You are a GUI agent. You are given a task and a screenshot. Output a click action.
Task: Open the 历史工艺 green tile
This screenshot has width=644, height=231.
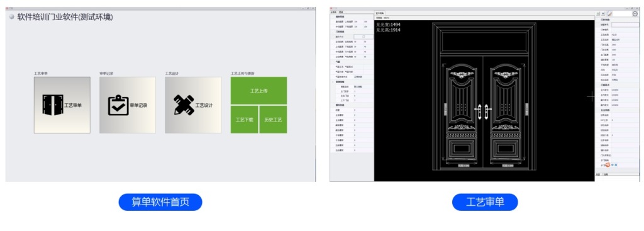(x=273, y=120)
